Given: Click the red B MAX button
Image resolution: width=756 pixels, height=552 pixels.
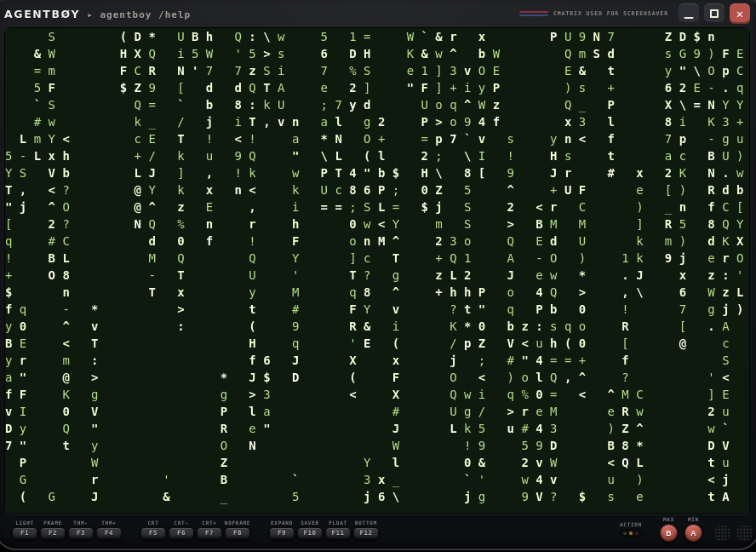Looking at the screenshot, I should (668, 533).
